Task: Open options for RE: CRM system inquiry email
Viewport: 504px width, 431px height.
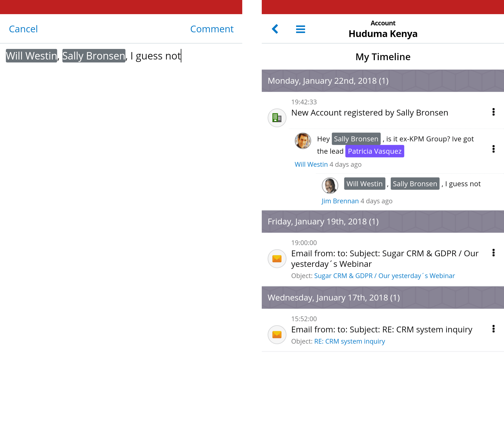Action: pyautogui.click(x=493, y=328)
